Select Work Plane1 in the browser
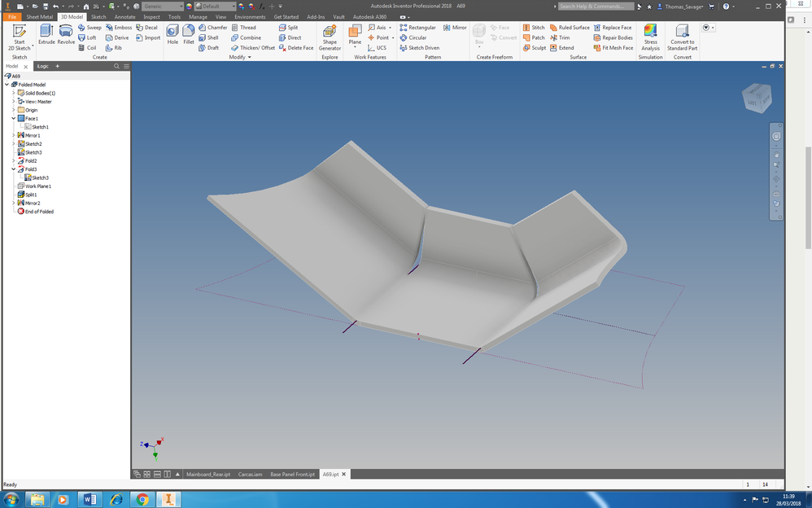Image resolution: width=812 pixels, height=508 pixels. click(x=37, y=186)
